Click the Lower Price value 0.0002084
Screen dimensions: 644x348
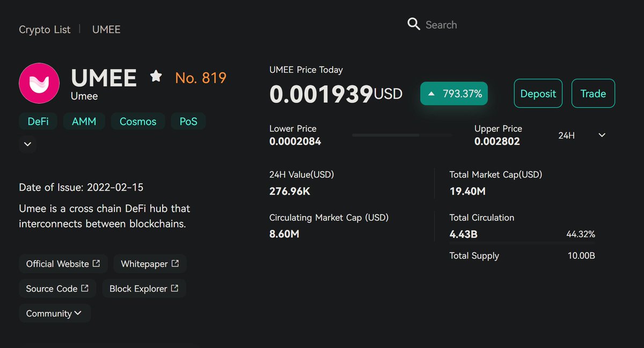[x=295, y=142]
